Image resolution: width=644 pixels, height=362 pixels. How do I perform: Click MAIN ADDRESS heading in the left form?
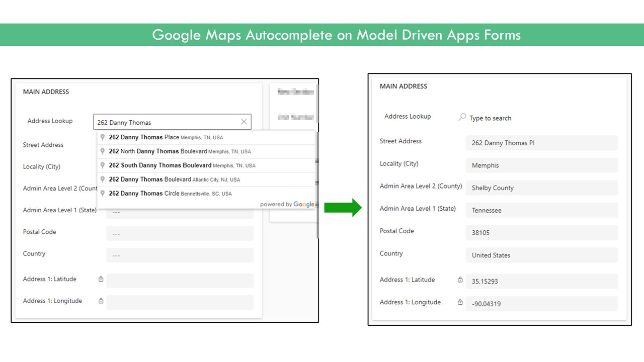(46, 92)
